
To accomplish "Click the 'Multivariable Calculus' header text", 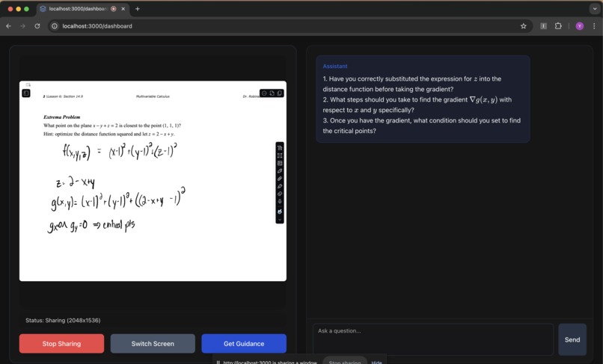I will 153,96.
